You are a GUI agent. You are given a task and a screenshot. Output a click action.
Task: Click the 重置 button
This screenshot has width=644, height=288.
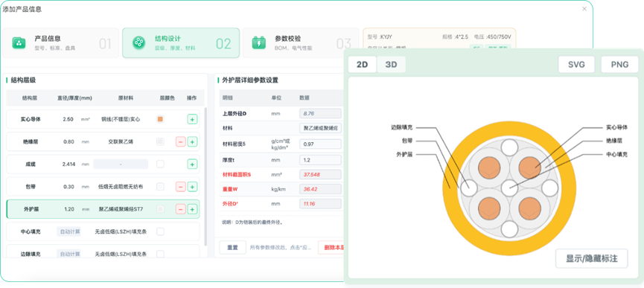tap(232, 247)
